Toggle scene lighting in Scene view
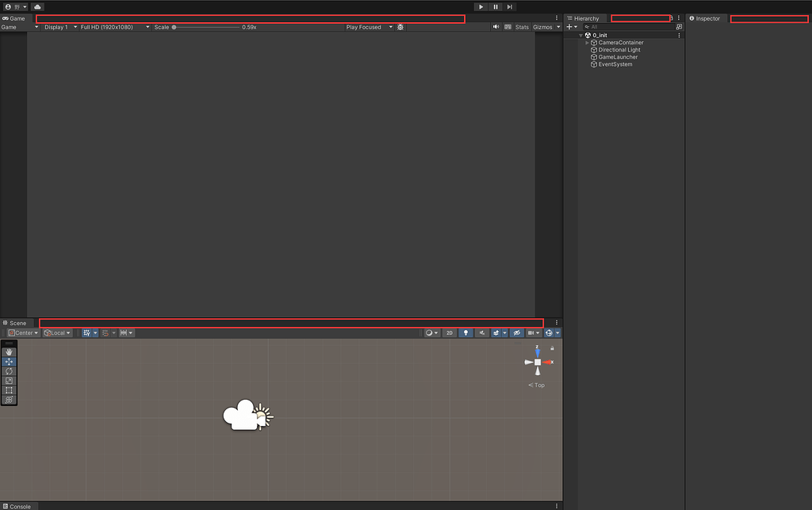 466,332
